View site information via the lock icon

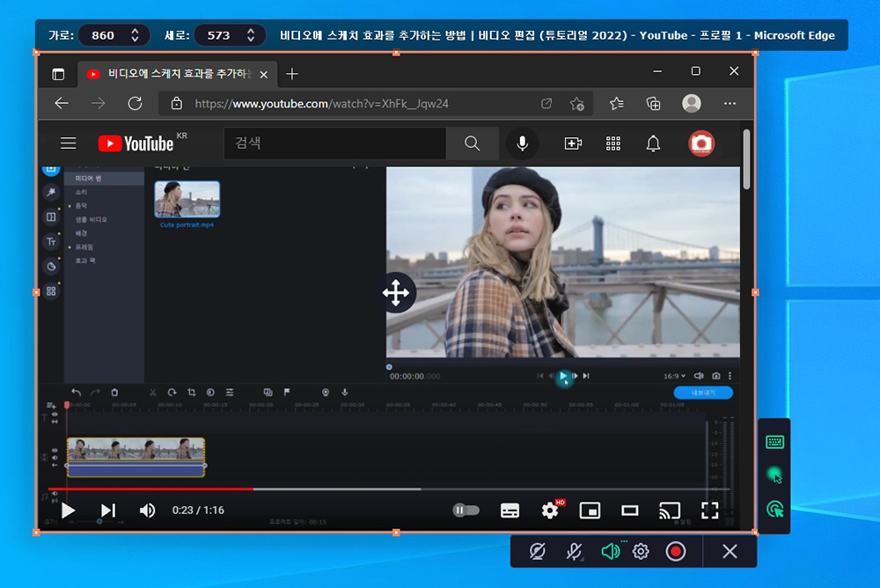tap(177, 103)
